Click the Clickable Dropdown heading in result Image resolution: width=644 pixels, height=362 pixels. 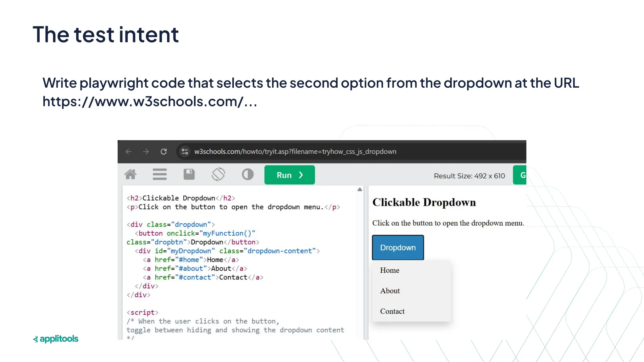(424, 202)
